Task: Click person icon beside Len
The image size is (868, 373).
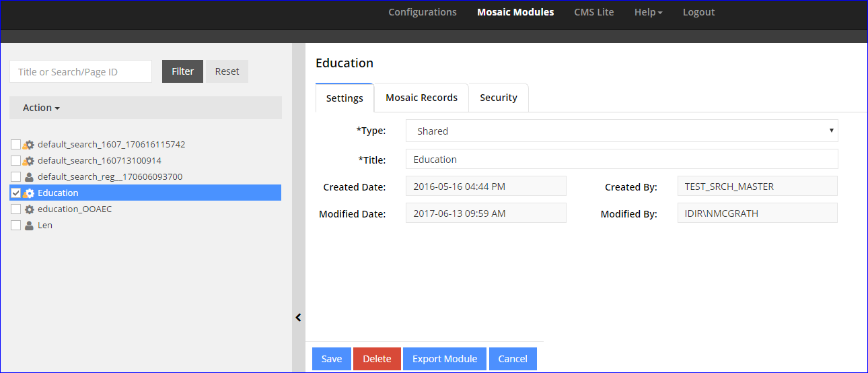Action: click(x=29, y=226)
